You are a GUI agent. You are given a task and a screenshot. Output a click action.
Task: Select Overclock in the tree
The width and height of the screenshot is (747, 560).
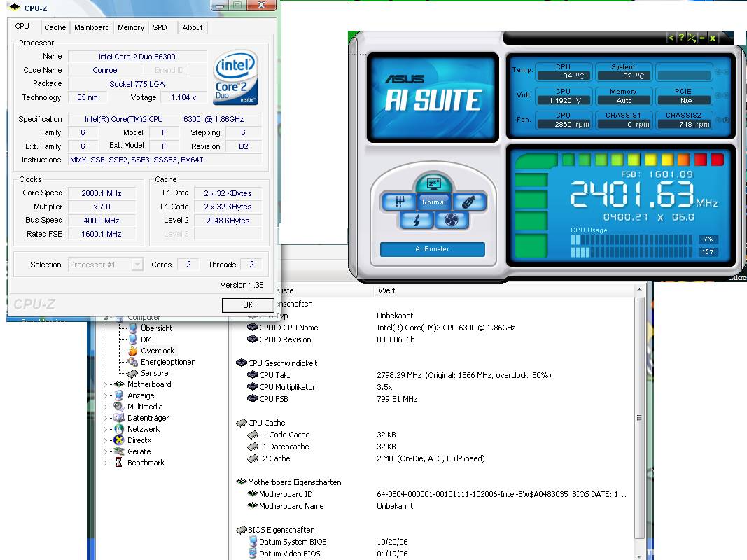pos(158,351)
